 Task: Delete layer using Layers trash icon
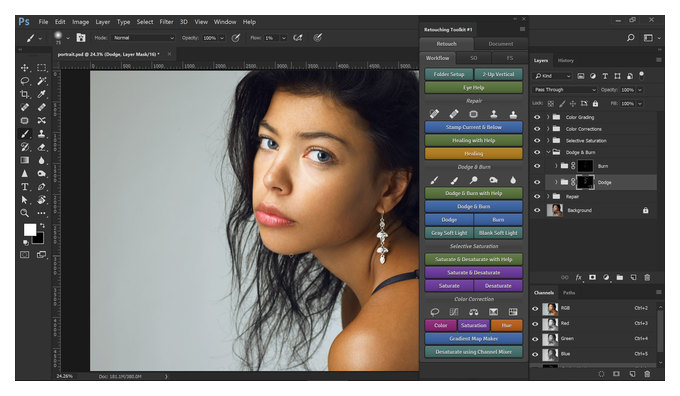coord(647,277)
